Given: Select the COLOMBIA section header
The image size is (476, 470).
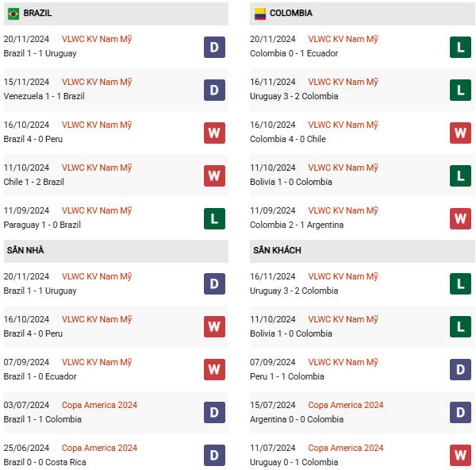Looking at the screenshot, I should [290, 13].
